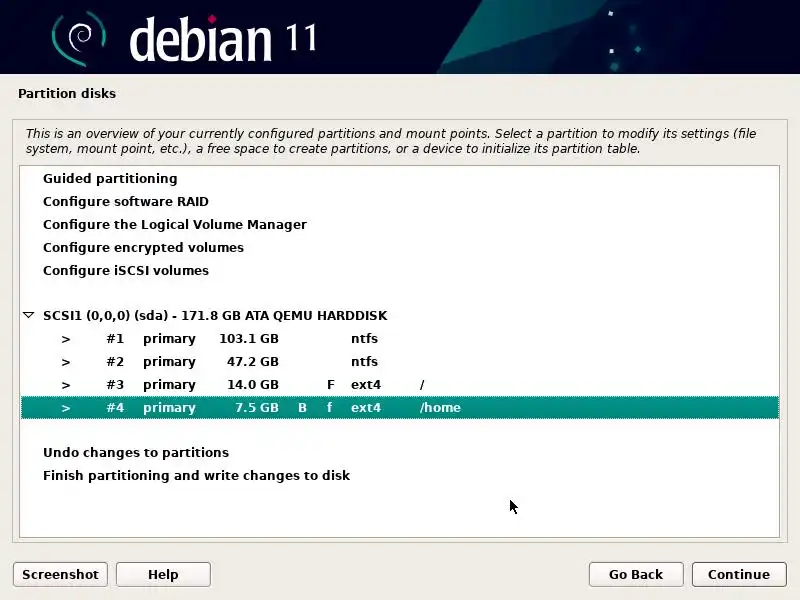The height and width of the screenshot is (600, 800).
Task: Select partition #2 47.2 GB ntfs
Action: point(399,362)
